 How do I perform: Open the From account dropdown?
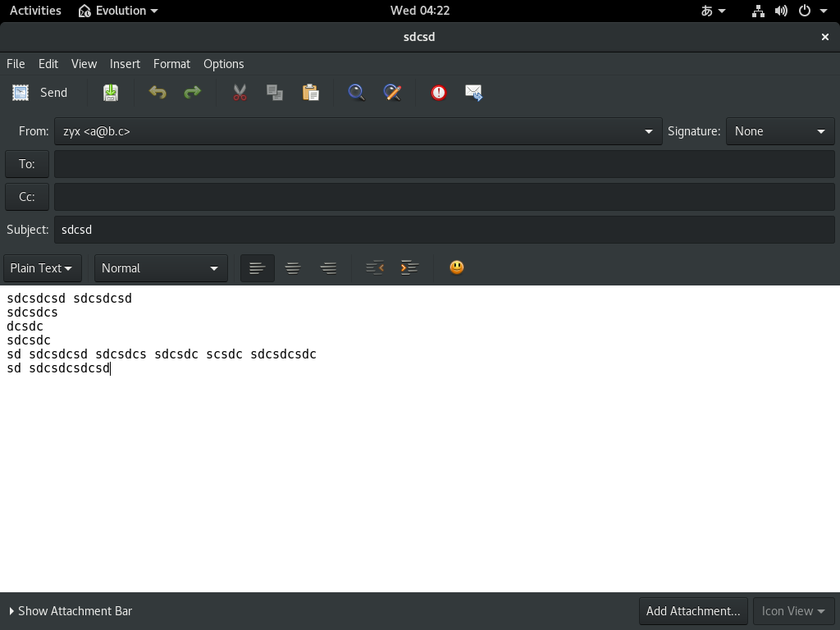pos(358,131)
